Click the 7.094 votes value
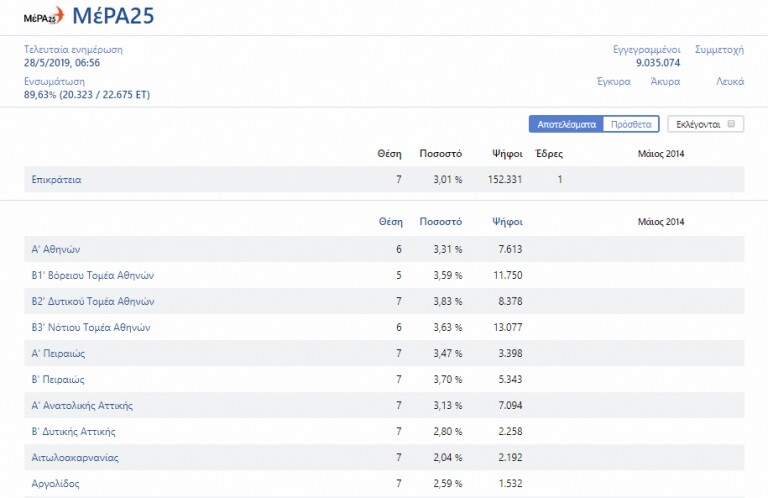Screen dimensions: 768x498 (x=510, y=405)
